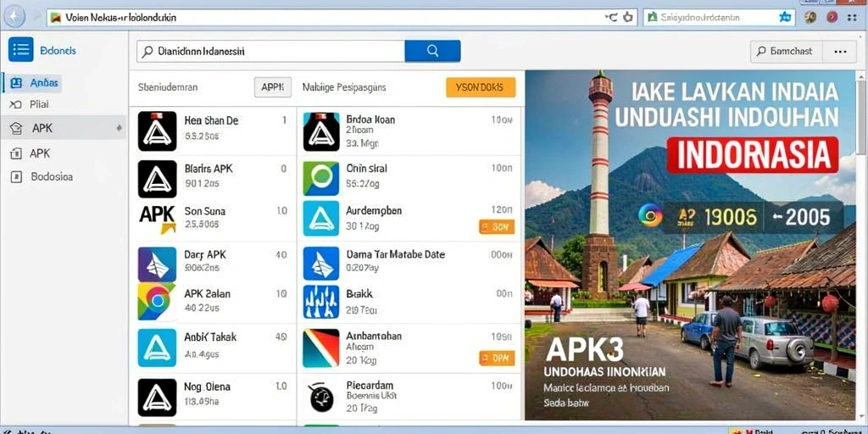
Task: Select Bodosioa in the sidebar
Action: coord(42,177)
